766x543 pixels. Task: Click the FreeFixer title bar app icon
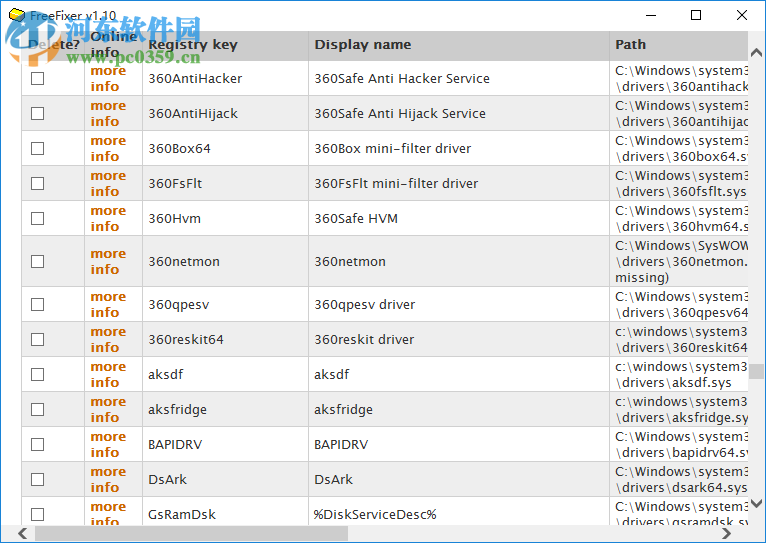(x=17, y=15)
